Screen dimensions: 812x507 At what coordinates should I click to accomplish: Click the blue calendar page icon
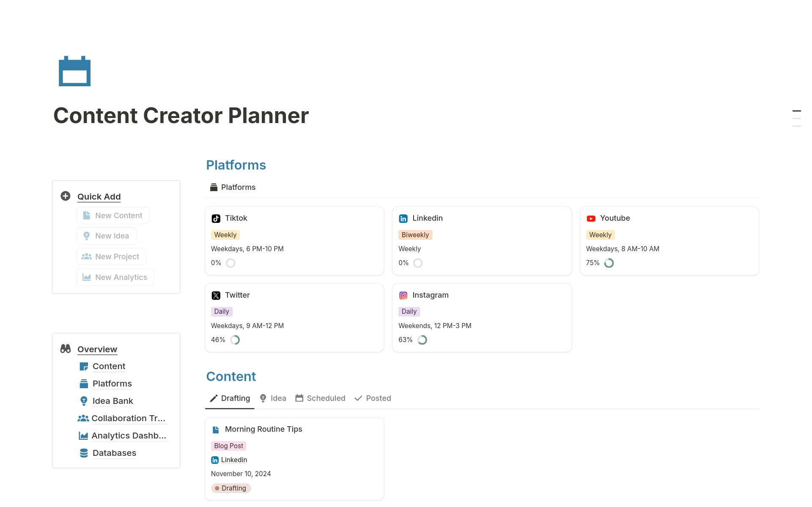(x=74, y=71)
